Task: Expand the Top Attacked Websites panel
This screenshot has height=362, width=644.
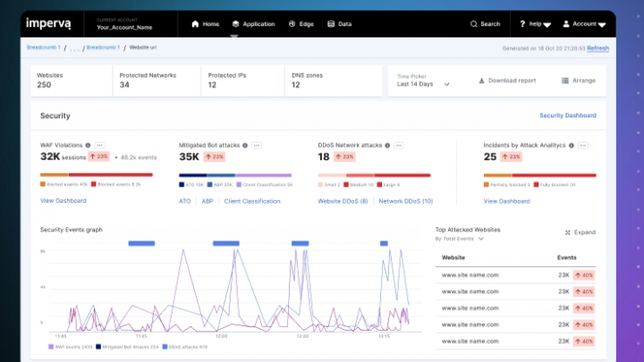Action: [x=580, y=232]
